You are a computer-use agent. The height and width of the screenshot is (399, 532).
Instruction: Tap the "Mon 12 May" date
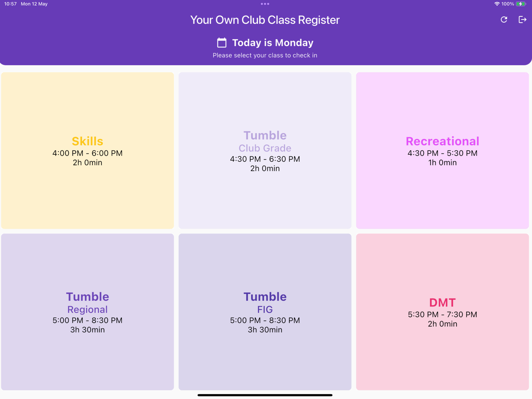coord(34,4)
